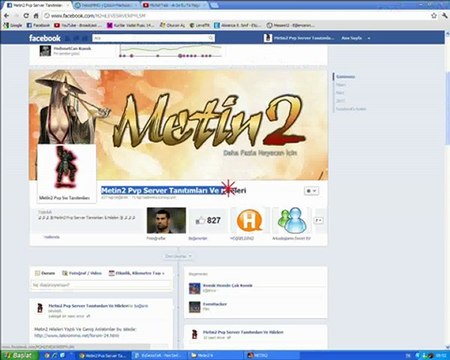Screen dimensions: 450x360
Task: Switch to the Metin2 Pvp Server browser tab
Action: (x=36, y=5)
